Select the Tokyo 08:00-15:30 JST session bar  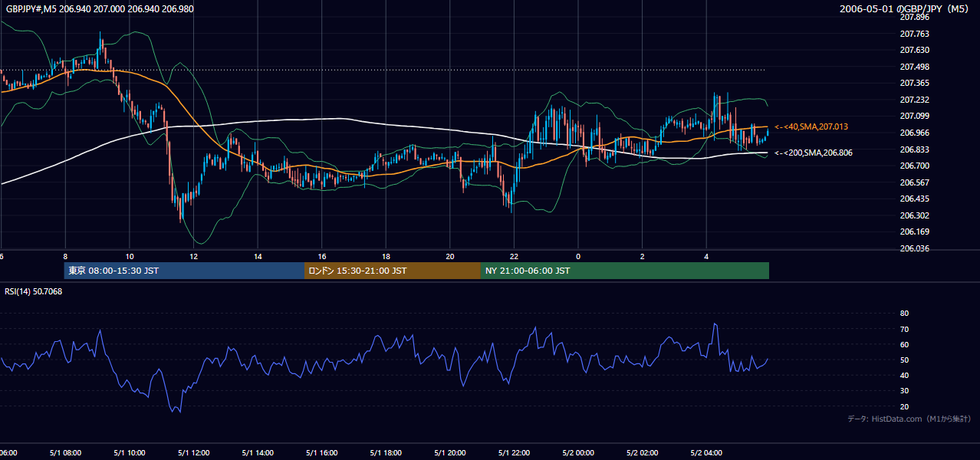tap(184, 271)
